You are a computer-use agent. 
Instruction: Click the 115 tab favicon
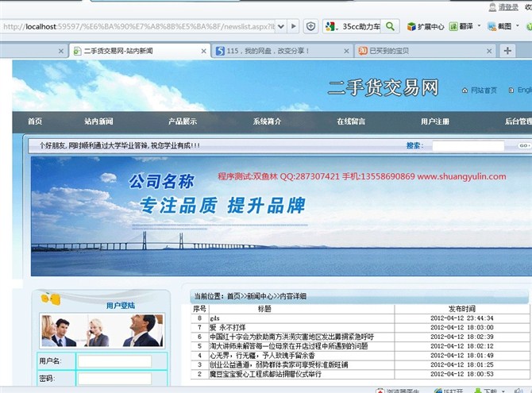pyautogui.click(x=220, y=51)
